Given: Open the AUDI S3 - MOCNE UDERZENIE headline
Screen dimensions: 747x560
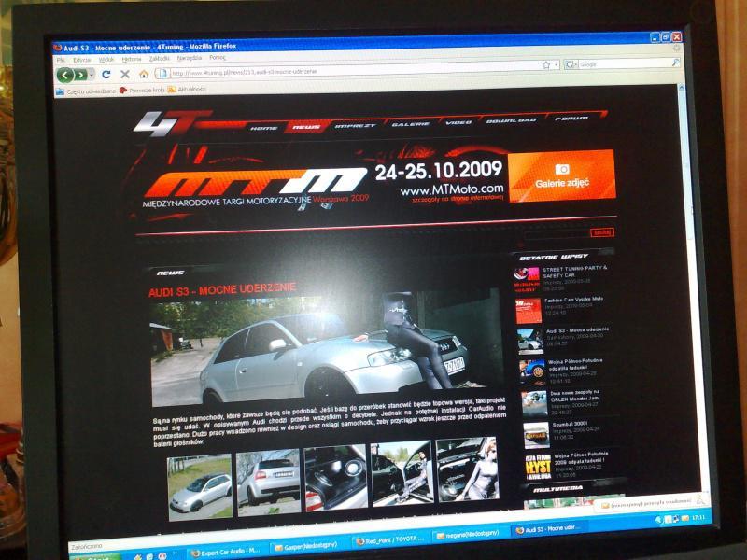Looking at the screenshot, I should 222,289.
